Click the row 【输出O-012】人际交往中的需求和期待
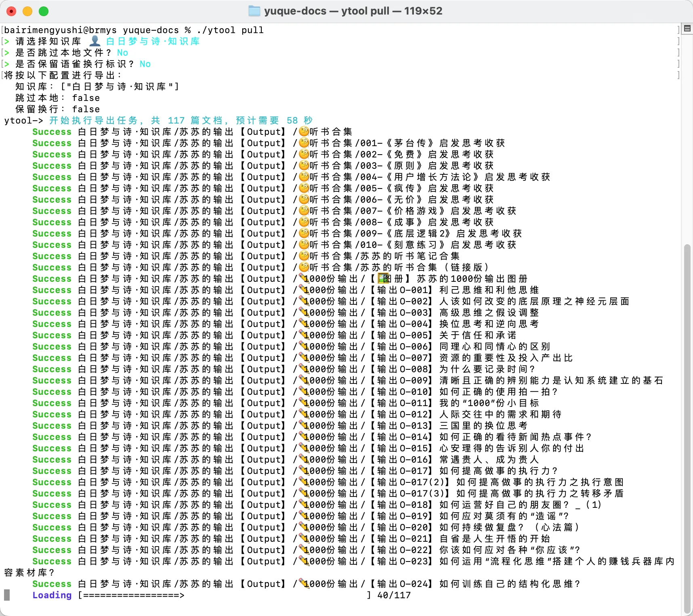Image resolution: width=693 pixels, height=616 pixels. [297, 414]
